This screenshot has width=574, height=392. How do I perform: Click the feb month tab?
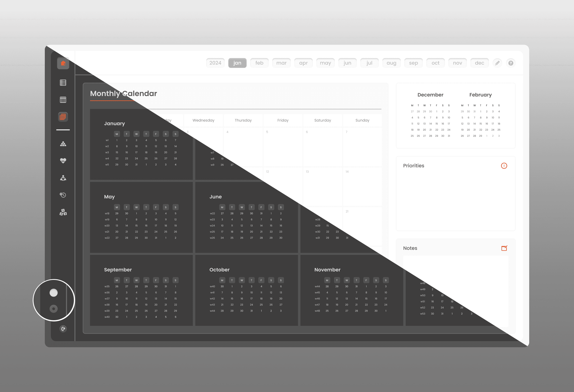click(x=259, y=63)
